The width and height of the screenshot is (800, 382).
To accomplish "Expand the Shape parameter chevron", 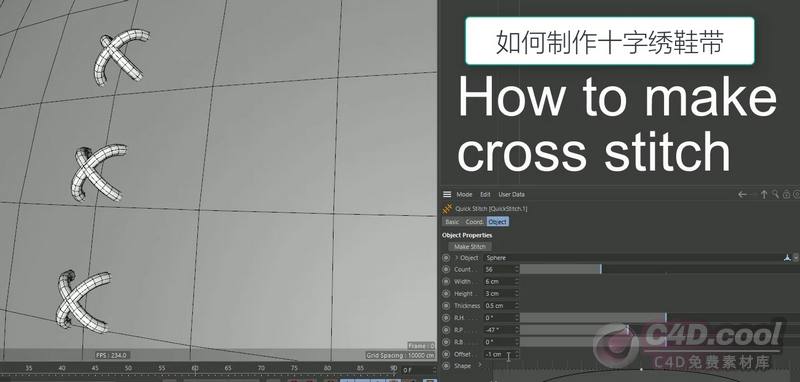I will tap(480, 366).
